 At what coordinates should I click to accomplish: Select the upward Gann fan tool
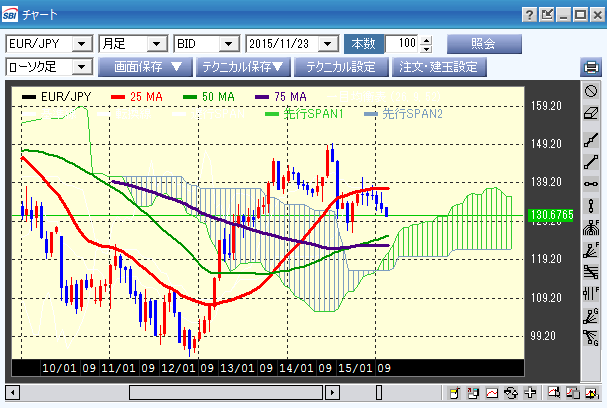tap(591, 316)
